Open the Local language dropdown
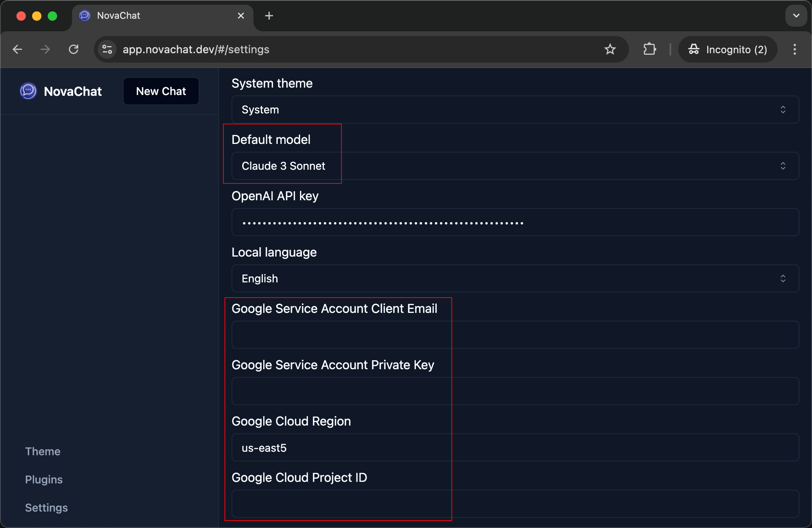 click(x=515, y=278)
